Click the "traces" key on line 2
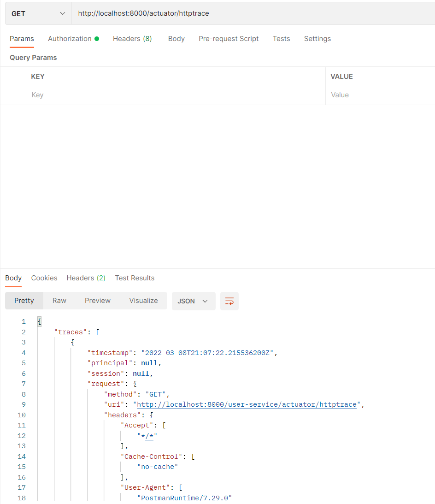435x504 pixels. (71, 332)
